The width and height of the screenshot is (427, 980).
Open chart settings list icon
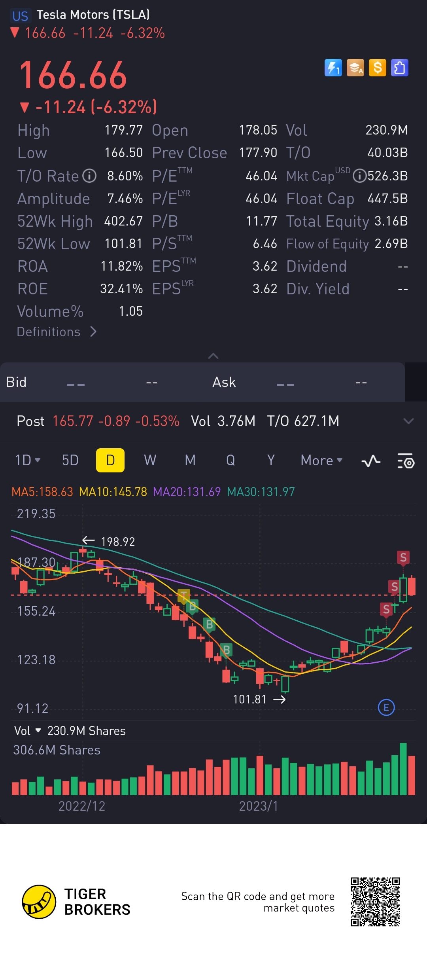tap(406, 461)
